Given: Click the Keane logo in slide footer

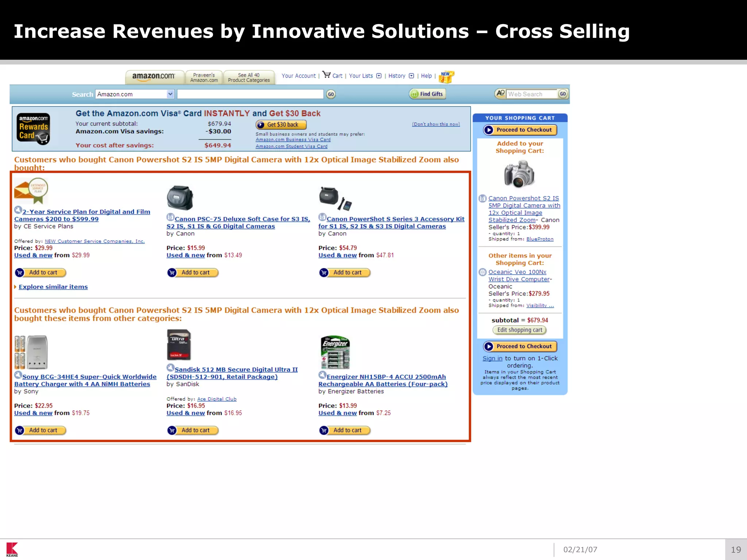Looking at the screenshot, I should pos(12,550).
